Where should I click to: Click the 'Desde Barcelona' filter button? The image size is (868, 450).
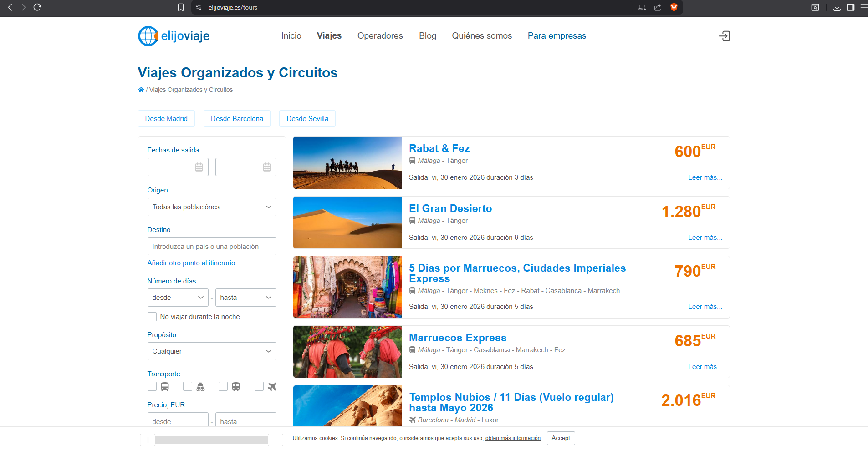(237, 119)
